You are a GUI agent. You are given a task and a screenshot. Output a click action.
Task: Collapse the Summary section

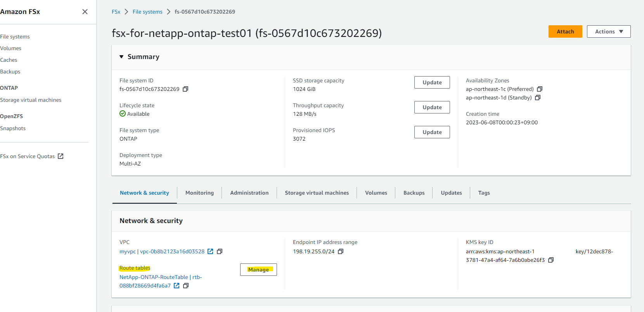[121, 57]
